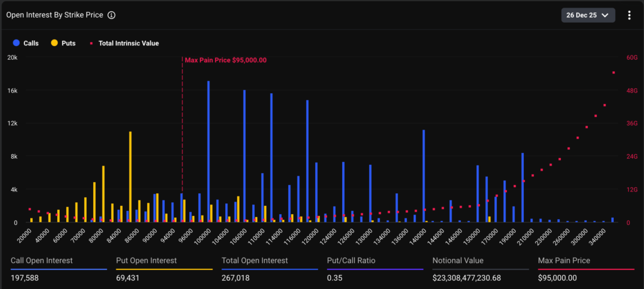Open the three-dot more options menu

click(x=629, y=15)
